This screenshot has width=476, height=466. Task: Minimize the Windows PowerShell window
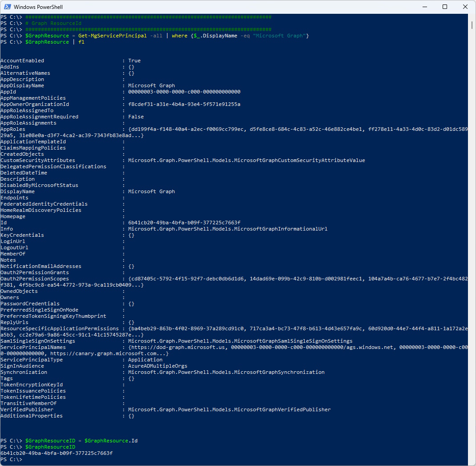425,7
